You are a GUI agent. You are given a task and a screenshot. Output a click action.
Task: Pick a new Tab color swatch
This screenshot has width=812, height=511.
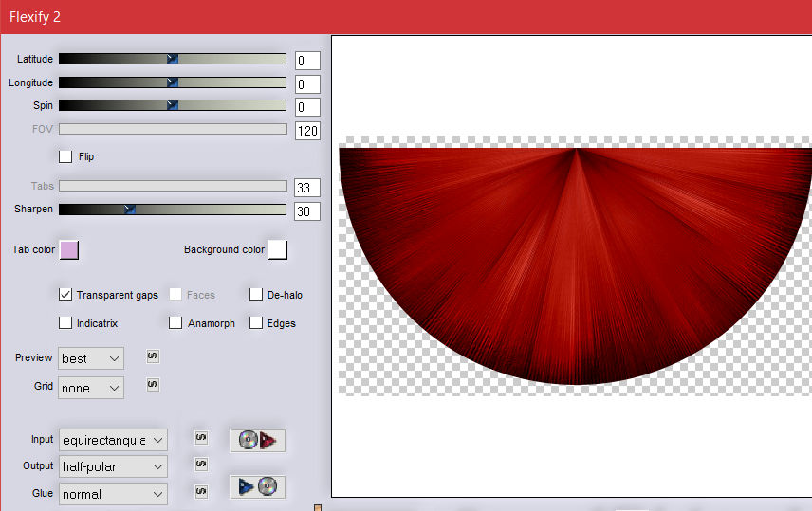(x=69, y=250)
